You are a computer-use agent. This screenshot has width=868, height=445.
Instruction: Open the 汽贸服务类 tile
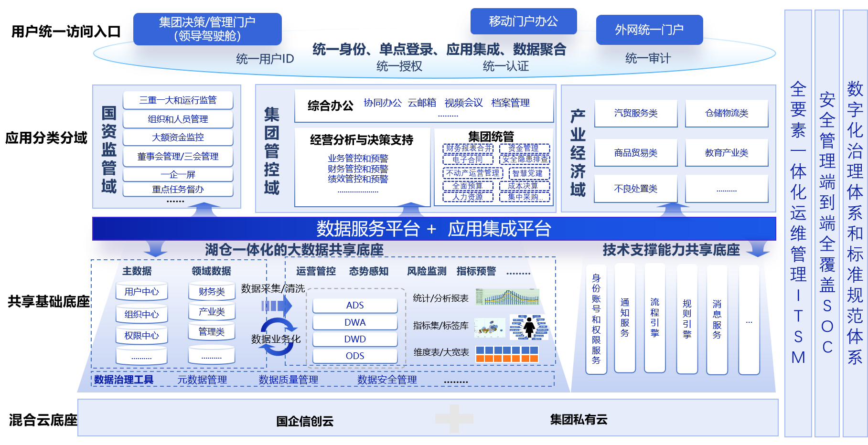636,113
